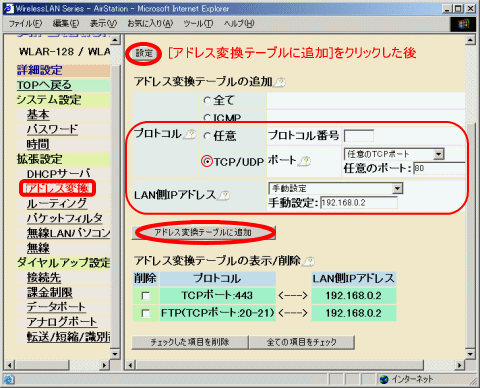480x388 pixels.
Task: Click help icon beside LAN側IPアドレス label
Action: pyautogui.click(x=224, y=195)
